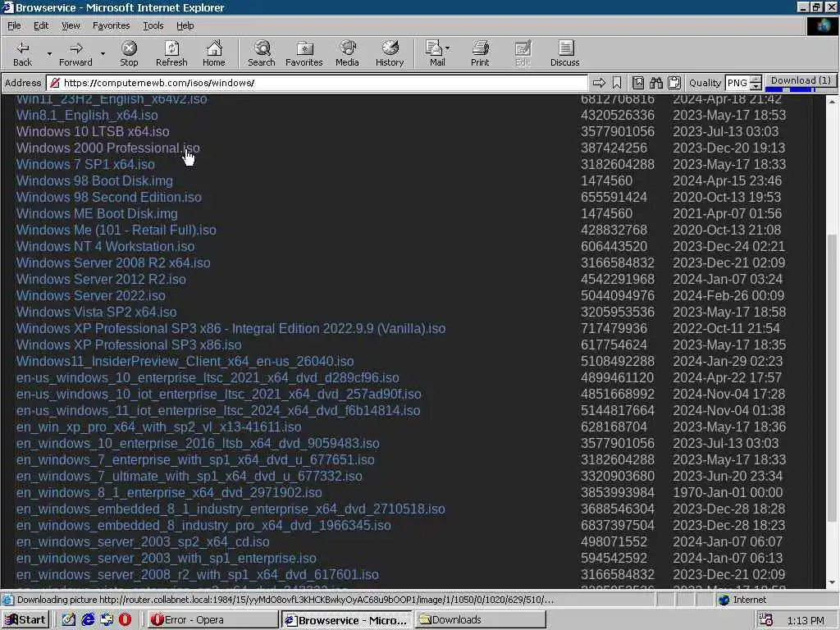The width and height of the screenshot is (840, 630).
Task: Open Windows 2000 Professional.iso link
Action: [x=107, y=148]
